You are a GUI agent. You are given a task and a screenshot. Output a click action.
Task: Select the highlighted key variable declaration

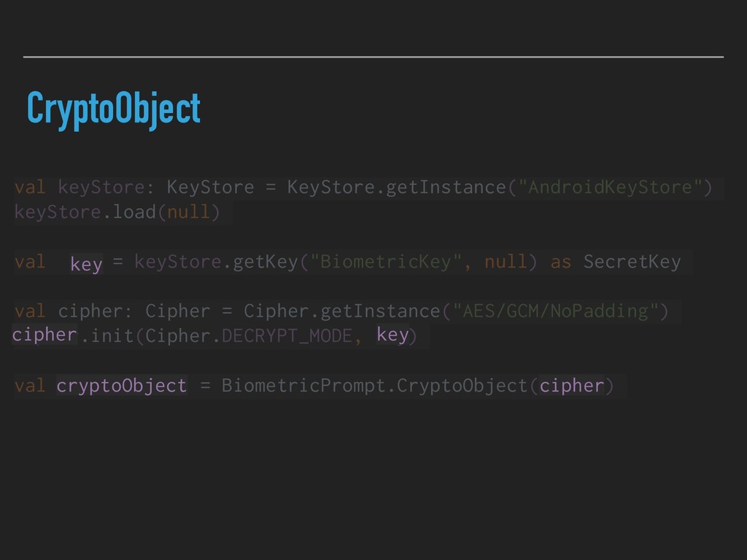click(x=86, y=264)
